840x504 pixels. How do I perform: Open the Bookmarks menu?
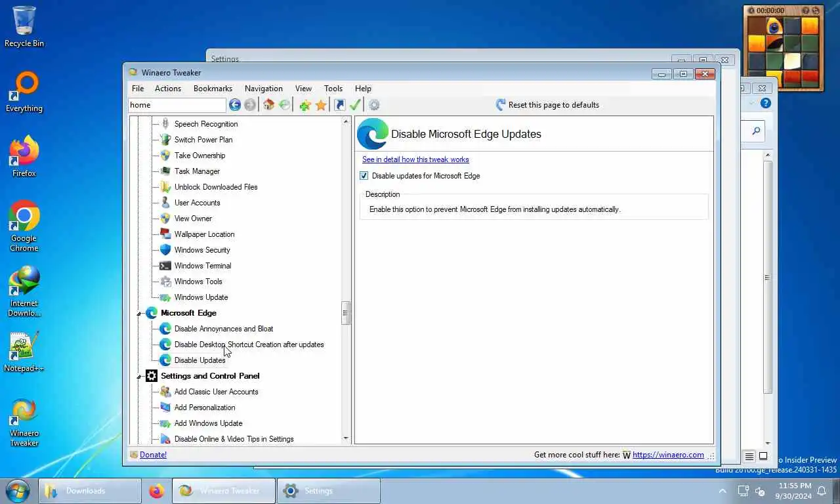213,89
